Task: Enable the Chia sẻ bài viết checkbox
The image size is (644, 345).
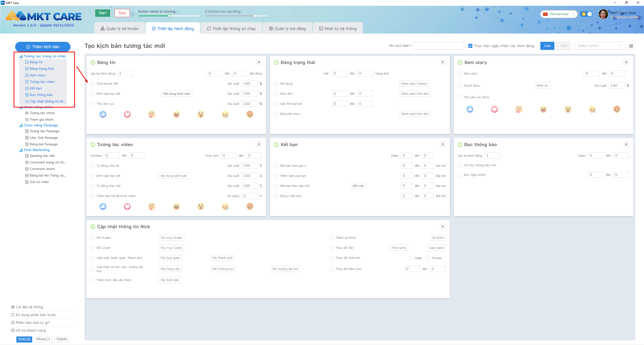Action: point(93,84)
